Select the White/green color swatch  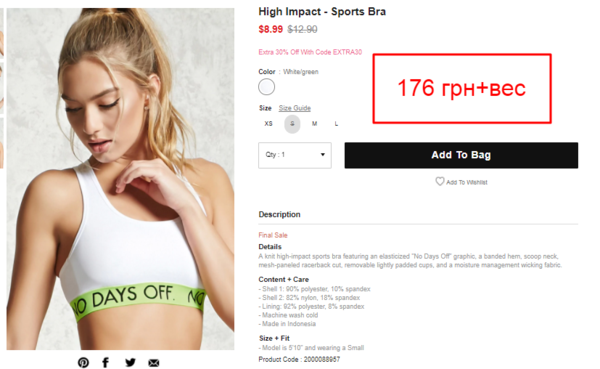click(266, 87)
